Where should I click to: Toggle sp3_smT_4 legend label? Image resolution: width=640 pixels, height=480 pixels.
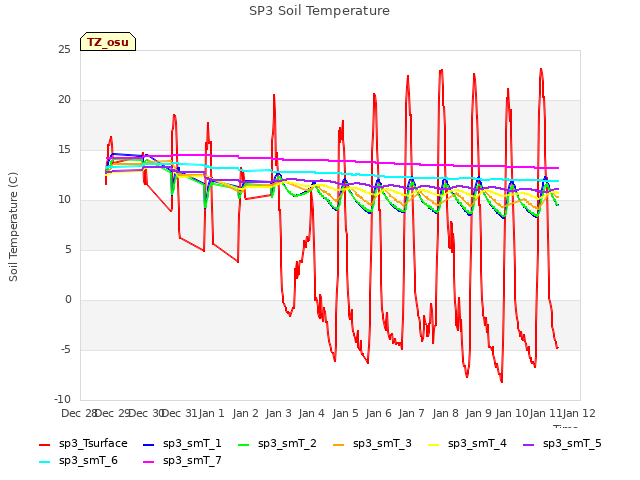pos(477,443)
